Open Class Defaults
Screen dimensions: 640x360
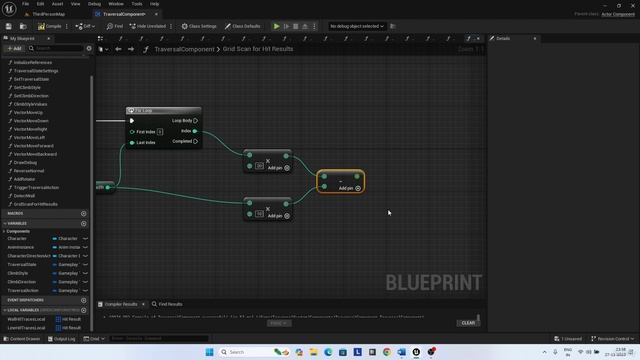point(242,26)
